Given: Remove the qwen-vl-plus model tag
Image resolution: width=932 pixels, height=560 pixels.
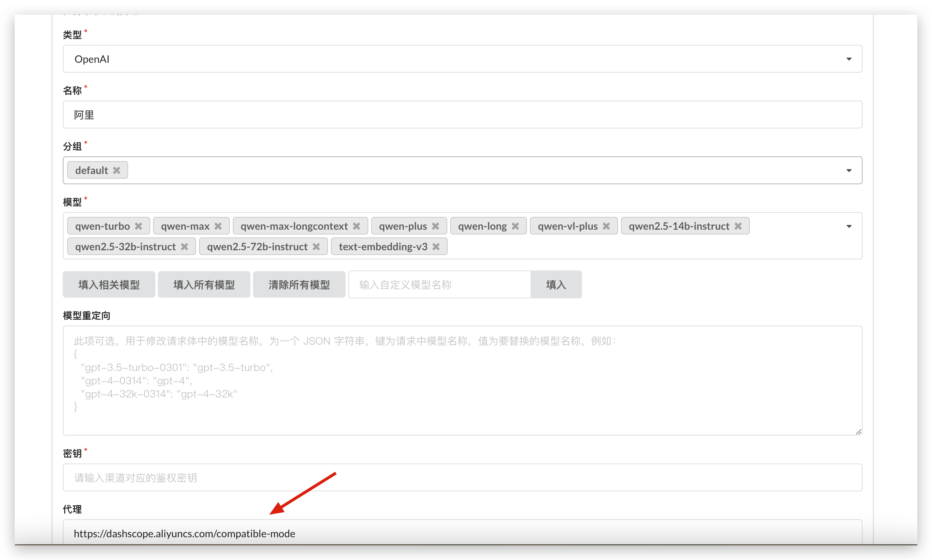Looking at the screenshot, I should click(606, 226).
